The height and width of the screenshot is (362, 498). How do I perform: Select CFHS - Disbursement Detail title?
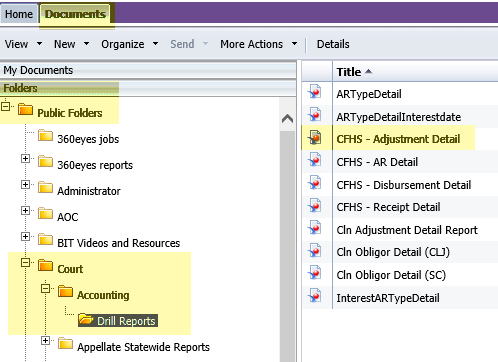click(x=404, y=185)
